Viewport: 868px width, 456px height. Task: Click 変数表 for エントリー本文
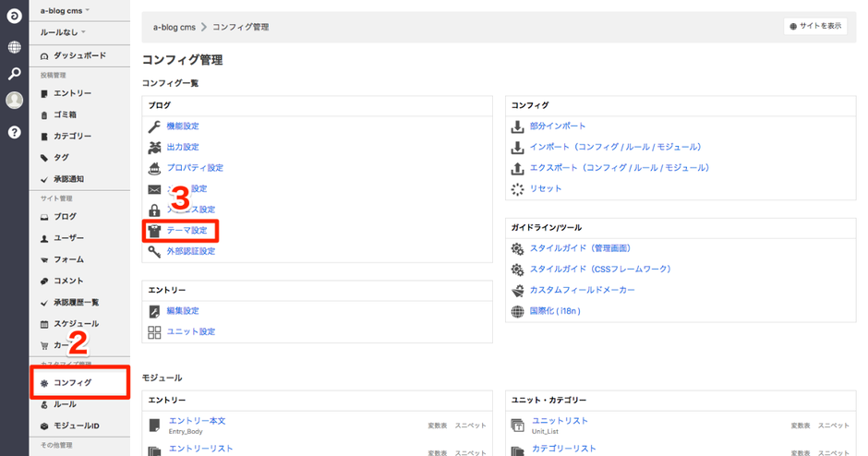[438, 426]
